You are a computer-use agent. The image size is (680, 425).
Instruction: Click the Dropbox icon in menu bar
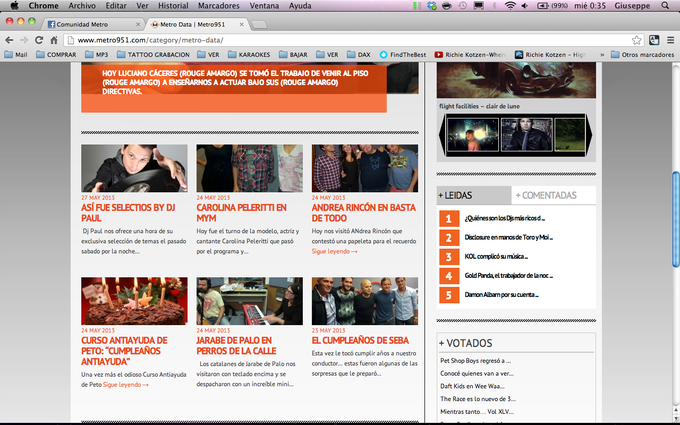pyautogui.click(x=432, y=6)
